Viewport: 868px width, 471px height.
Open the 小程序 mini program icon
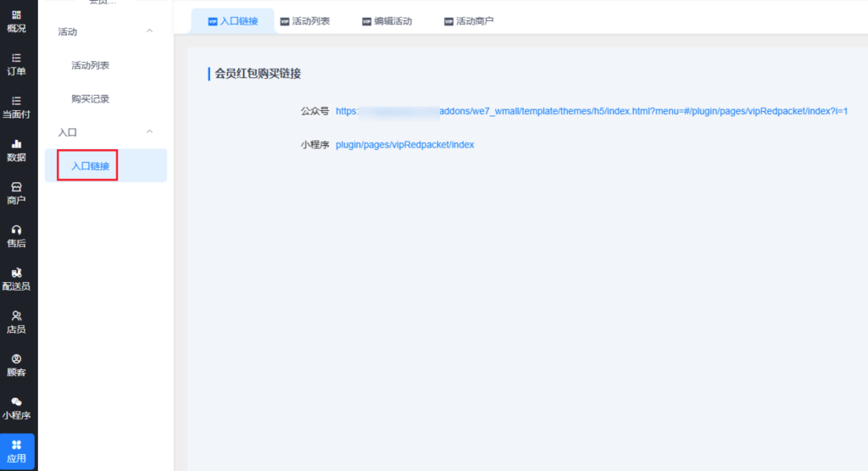(x=17, y=402)
